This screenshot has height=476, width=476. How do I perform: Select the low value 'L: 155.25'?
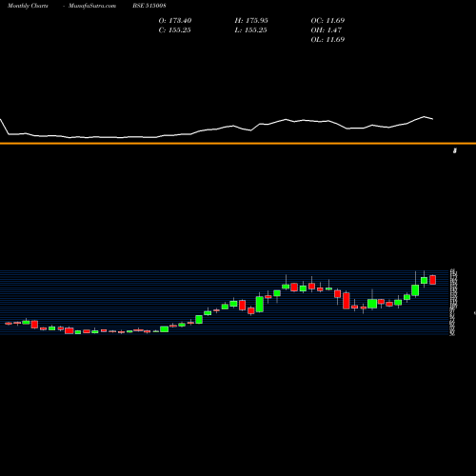point(250,30)
